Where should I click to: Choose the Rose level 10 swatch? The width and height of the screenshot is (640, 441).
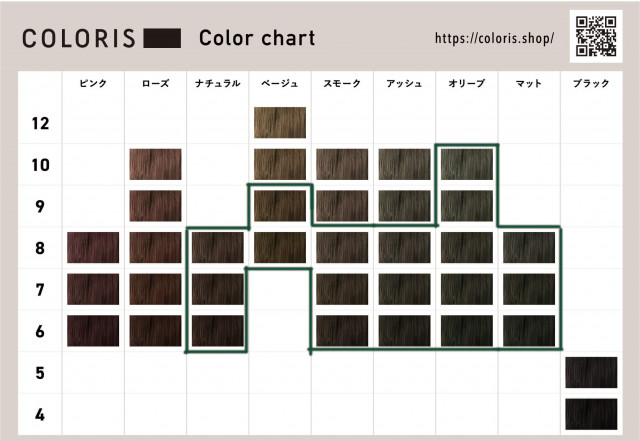tap(155, 164)
